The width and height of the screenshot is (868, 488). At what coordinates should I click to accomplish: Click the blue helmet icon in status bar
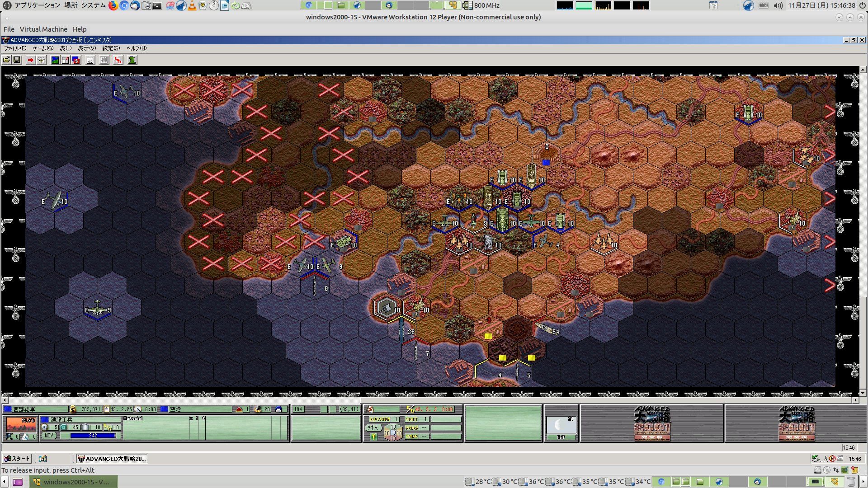tap(278, 409)
